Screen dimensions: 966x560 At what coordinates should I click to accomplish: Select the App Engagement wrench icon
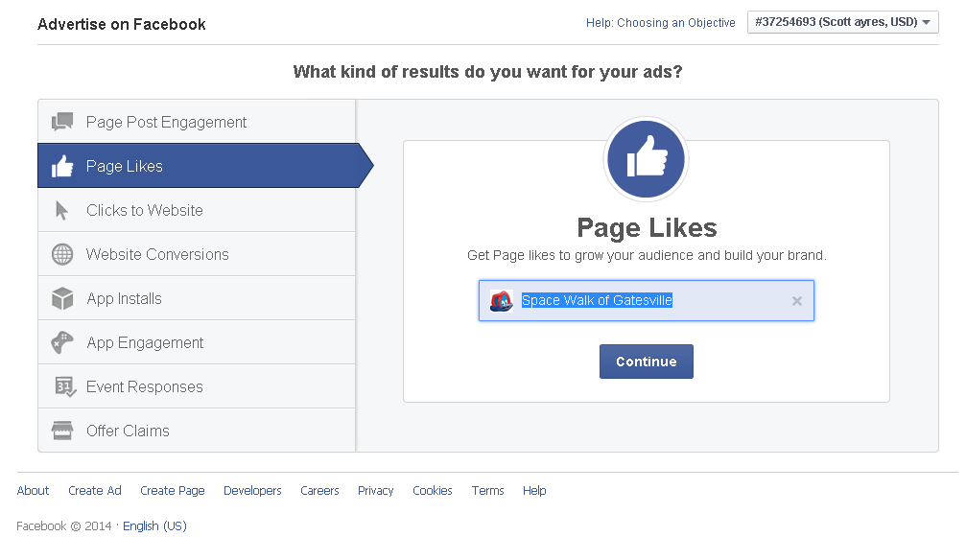tap(61, 341)
